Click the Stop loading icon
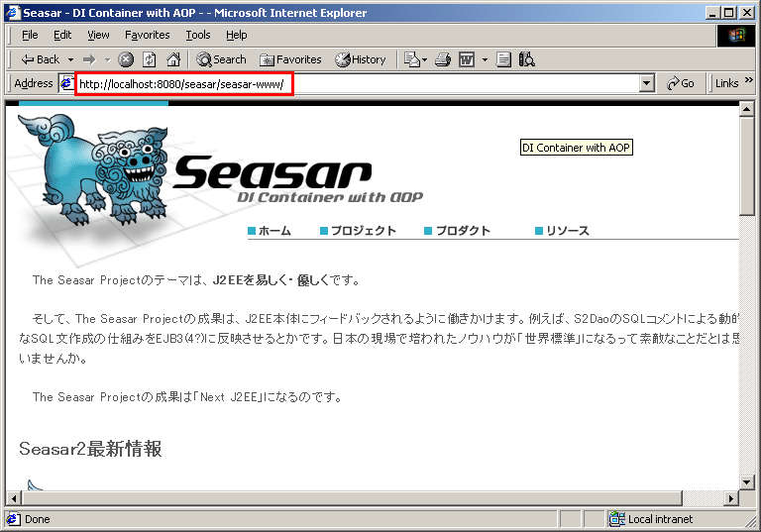 (126, 59)
